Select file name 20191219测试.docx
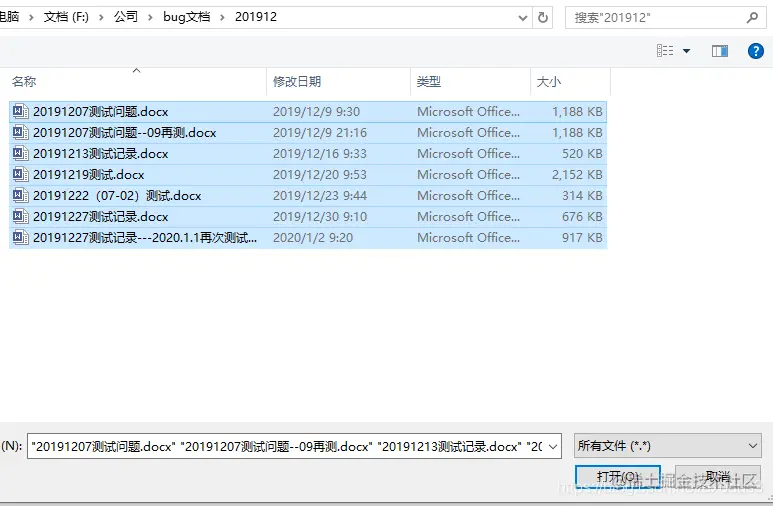The height and width of the screenshot is (506, 773). click(x=89, y=175)
